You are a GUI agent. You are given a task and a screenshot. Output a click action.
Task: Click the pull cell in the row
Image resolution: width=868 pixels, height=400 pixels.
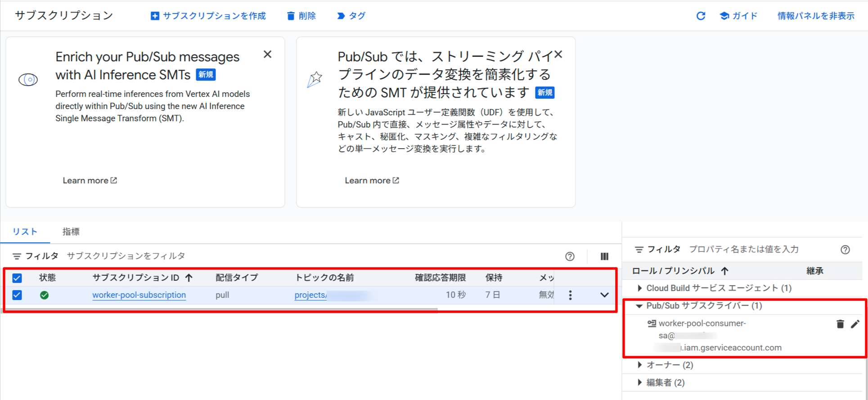coord(222,295)
